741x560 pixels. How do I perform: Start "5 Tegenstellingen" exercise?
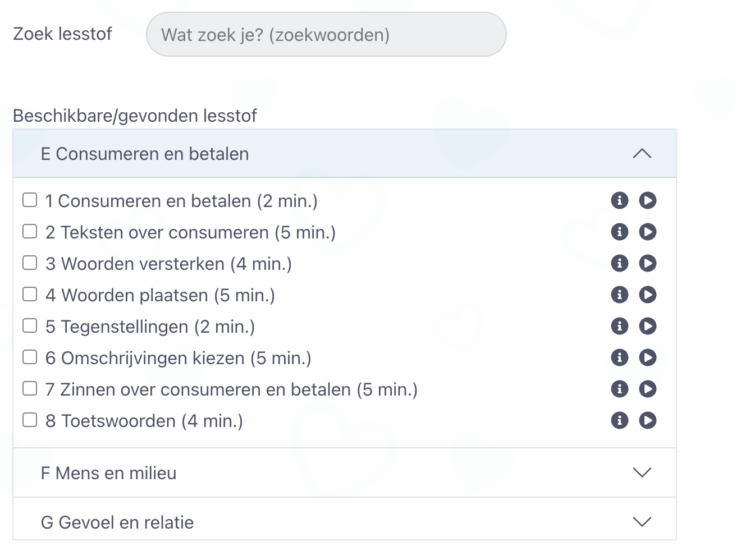(x=647, y=326)
